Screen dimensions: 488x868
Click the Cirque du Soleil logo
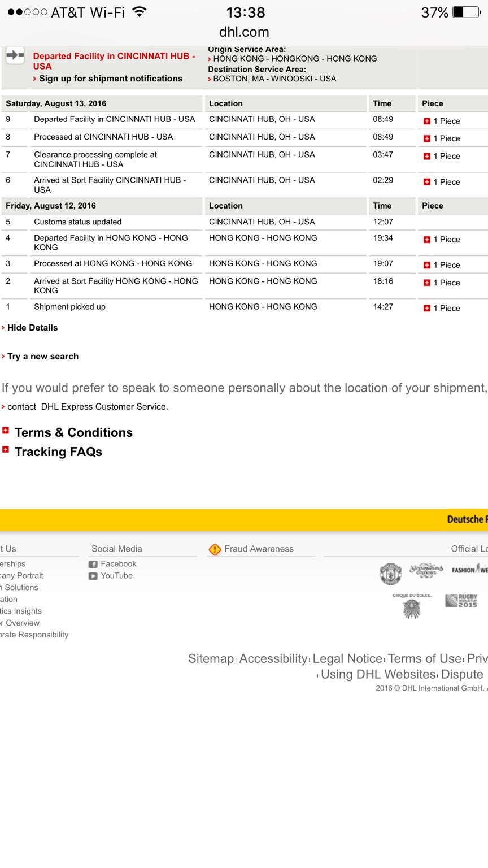412,606
